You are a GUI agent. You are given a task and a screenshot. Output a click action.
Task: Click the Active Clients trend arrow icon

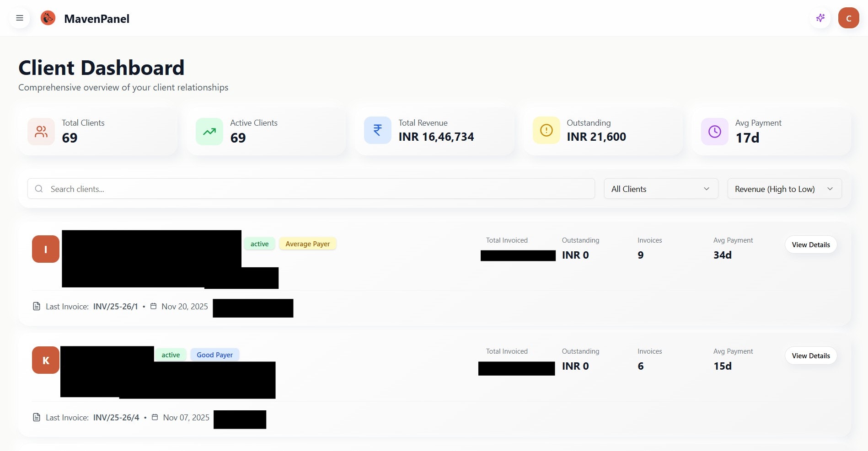point(209,131)
